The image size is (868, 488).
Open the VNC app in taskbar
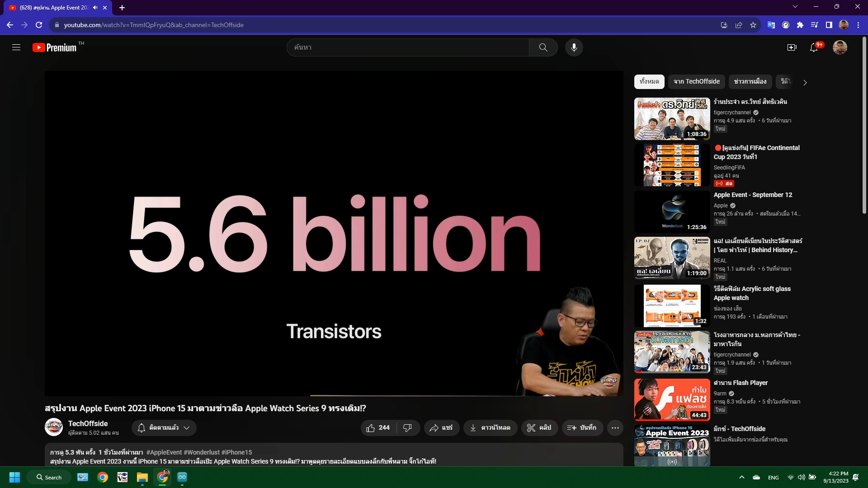pos(123,477)
